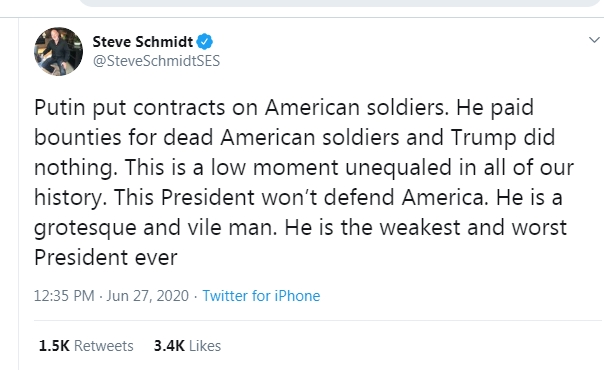Open Steve Schmidt's profile picture
This screenshot has height=370, width=604.
pyautogui.click(x=59, y=51)
